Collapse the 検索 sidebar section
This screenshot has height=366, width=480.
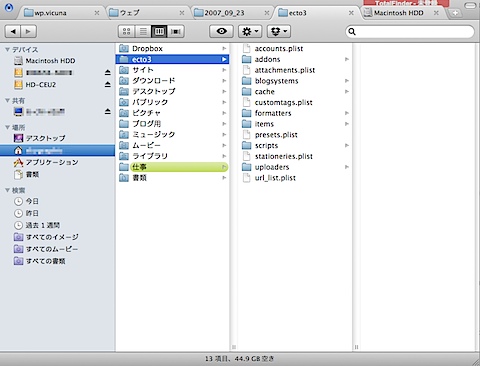point(7,190)
